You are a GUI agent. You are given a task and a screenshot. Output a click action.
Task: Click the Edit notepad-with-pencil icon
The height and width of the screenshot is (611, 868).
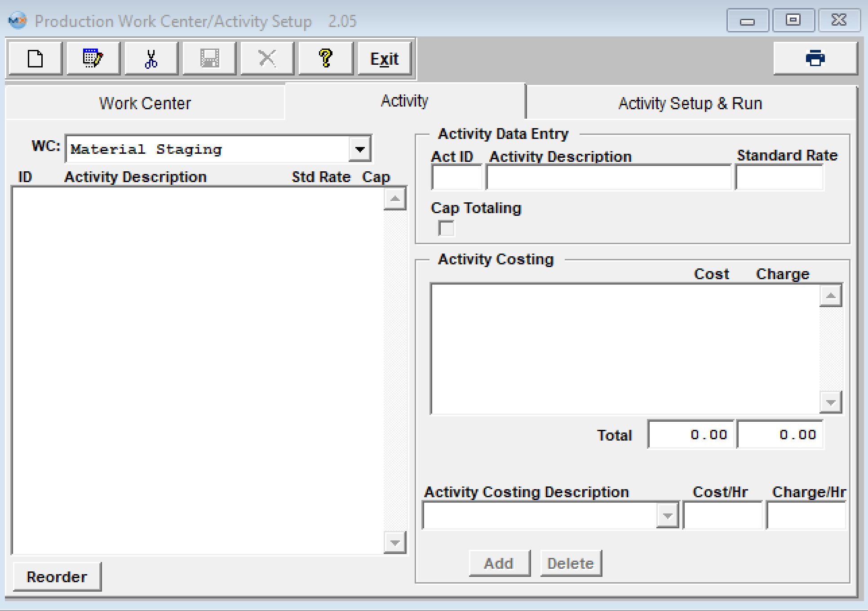click(x=93, y=58)
